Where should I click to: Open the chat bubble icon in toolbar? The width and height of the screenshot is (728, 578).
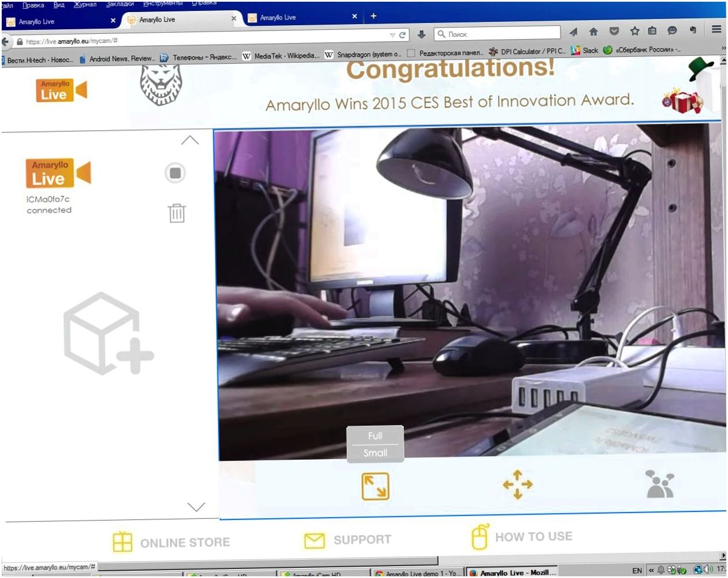(x=672, y=30)
